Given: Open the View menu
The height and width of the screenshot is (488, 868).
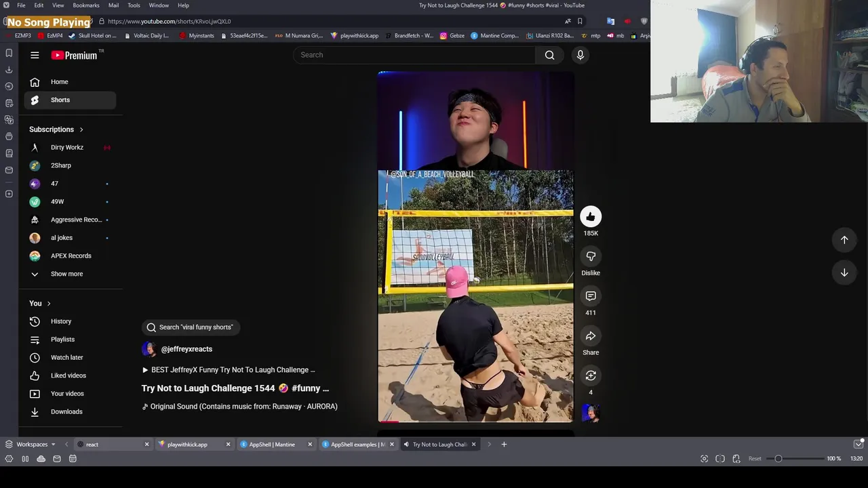Looking at the screenshot, I should pos(58,5).
